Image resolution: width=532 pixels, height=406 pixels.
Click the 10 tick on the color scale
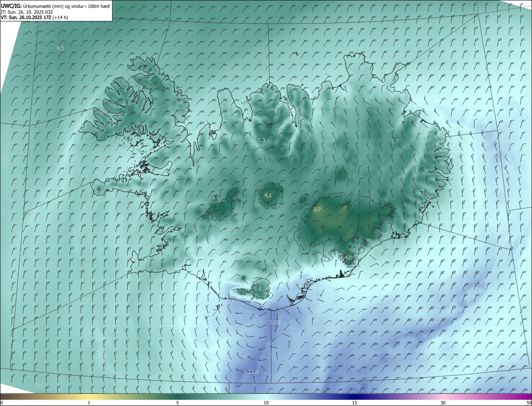tap(266, 403)
